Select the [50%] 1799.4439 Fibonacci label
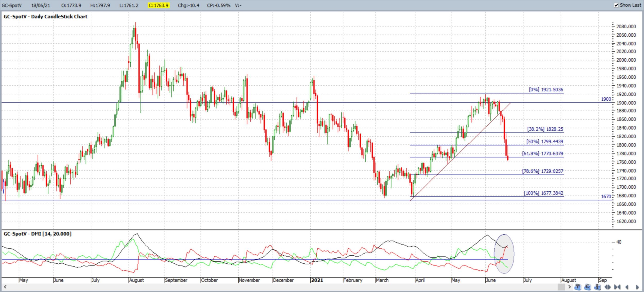 tap(545, 141)
